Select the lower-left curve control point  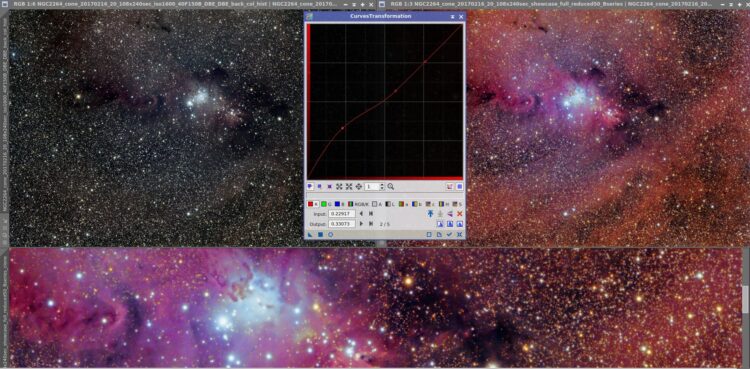(342, 128)
